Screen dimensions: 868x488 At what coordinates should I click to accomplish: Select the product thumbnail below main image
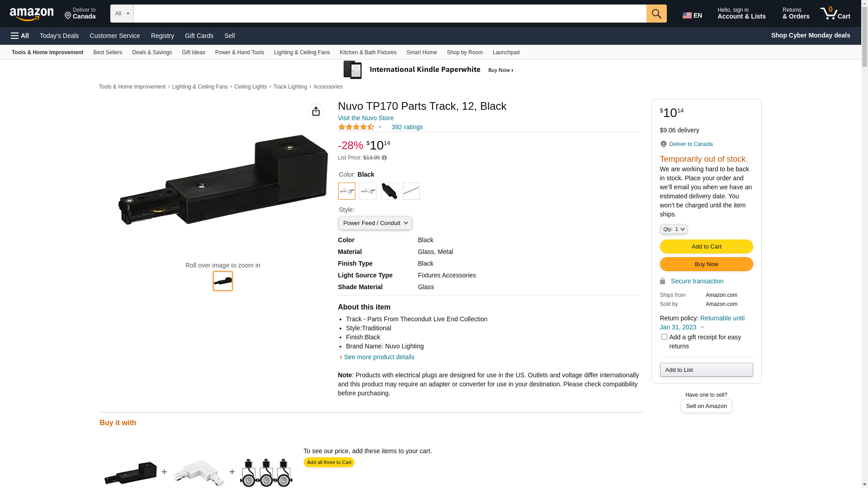[223, 281]
